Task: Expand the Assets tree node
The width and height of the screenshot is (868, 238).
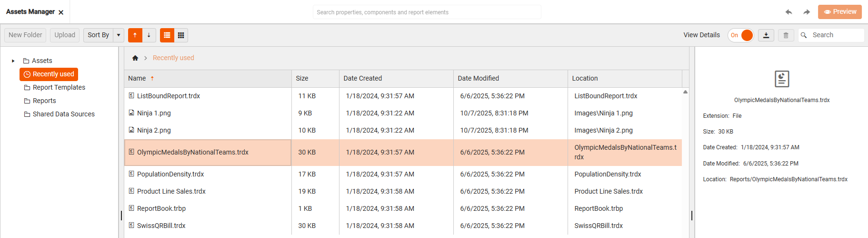Action: pyautogui.click(x=13, y=61)
